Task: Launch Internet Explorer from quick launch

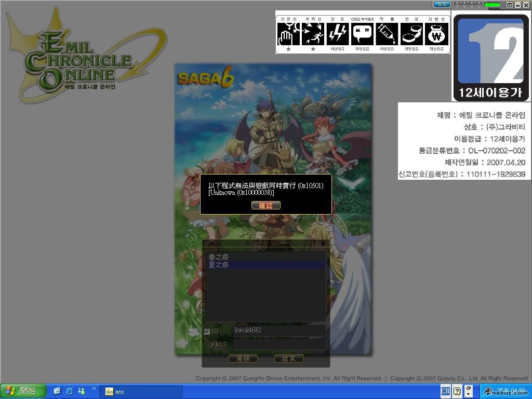Action: 69,391
